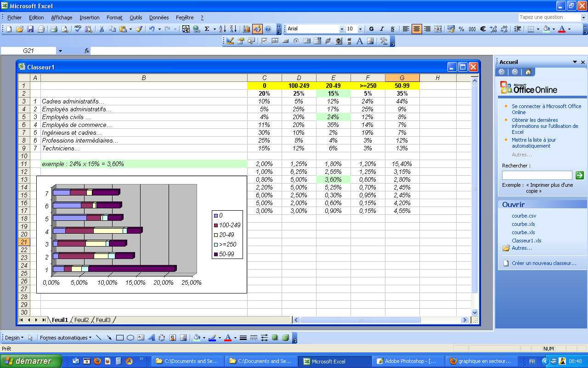This screenshot has width=588, height=368.
Task: Insert WordArt from the drawing toolbar
Action: pos(151,338)
